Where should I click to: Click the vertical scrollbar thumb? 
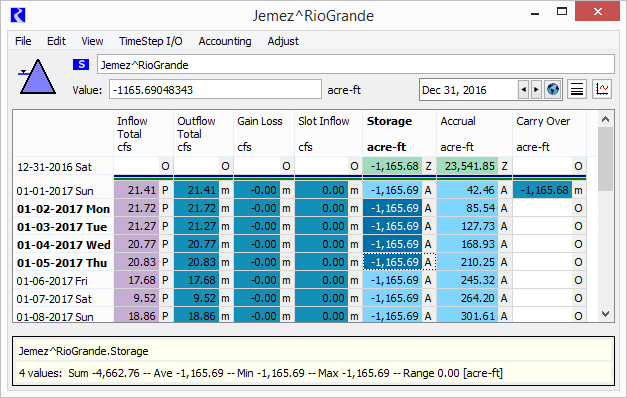pyautogui.click(x=605, y=159)
